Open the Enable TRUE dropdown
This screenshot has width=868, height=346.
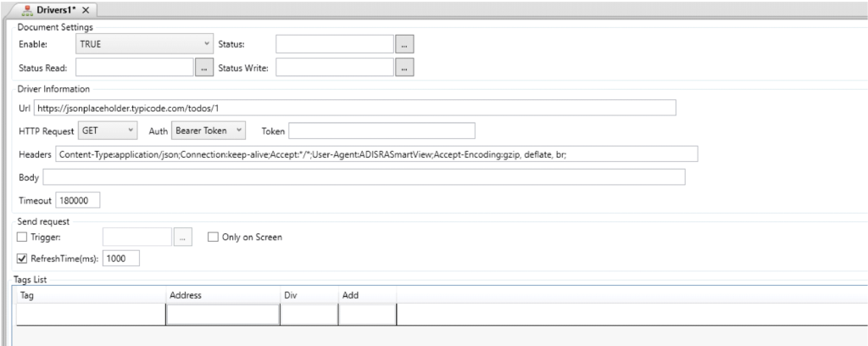tap(144, 42)
